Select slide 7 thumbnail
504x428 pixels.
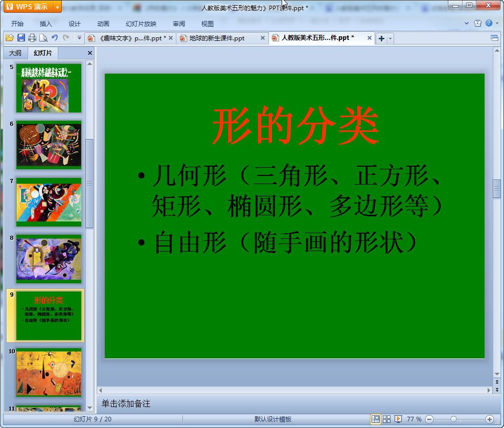click(49, 202)
